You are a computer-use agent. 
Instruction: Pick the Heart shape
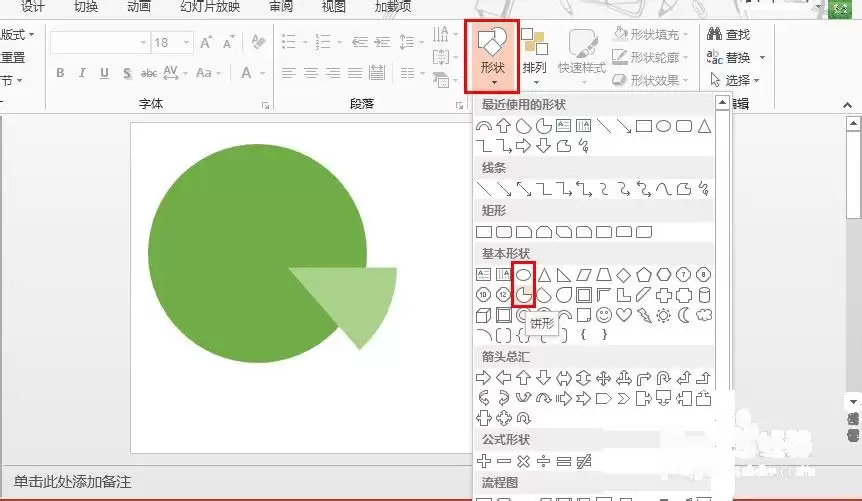(x=623, y=315)
